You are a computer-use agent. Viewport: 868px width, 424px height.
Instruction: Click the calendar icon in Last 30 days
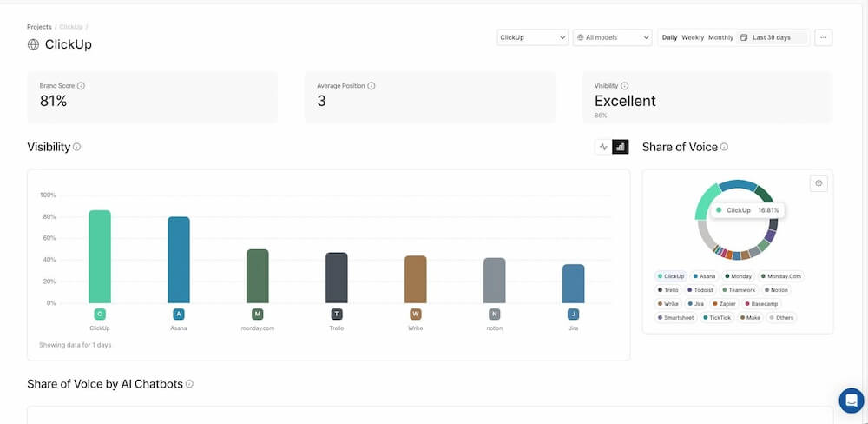pos(744,37)
